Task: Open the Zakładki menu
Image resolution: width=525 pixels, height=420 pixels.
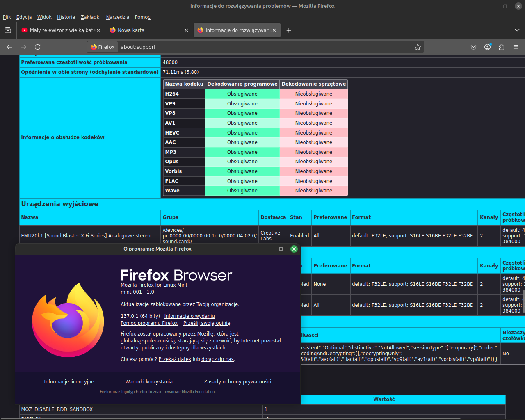Action: (91, 17)
